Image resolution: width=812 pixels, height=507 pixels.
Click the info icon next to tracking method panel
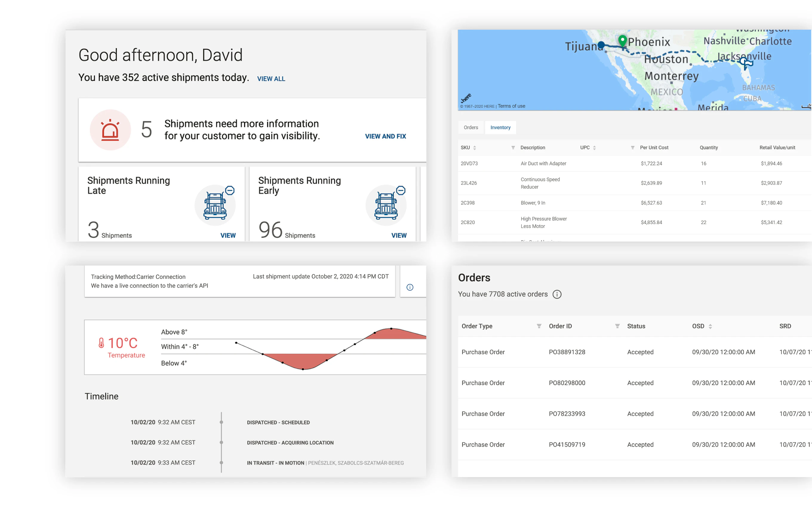pos(410,287)
